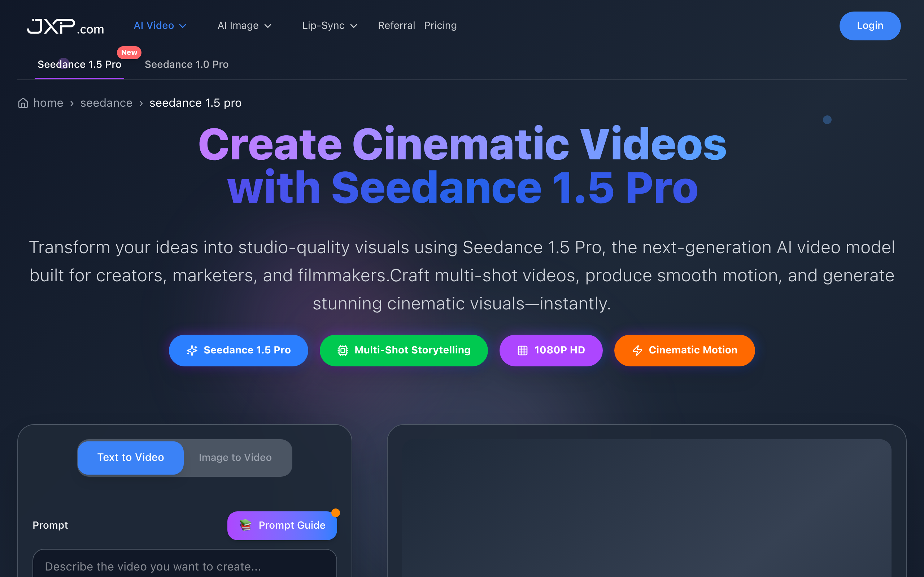The width and height of the screenshot is (924, 577).
Task: Click the red New badge
Action: point(129,52)
